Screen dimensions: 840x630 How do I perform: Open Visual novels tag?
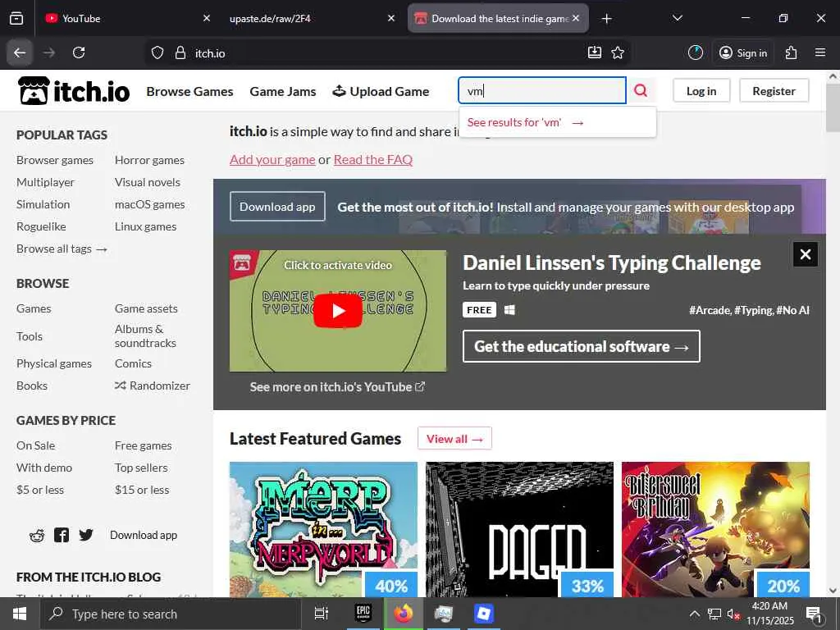coord(148,182)
